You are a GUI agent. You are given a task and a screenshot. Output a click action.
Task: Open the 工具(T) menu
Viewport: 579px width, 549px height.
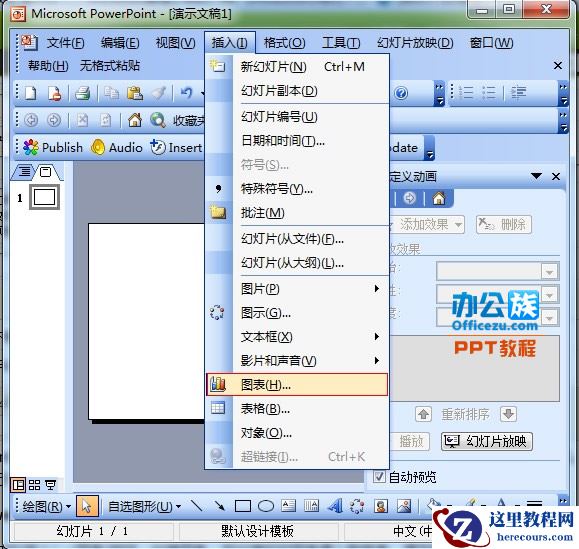tap(341, 43)
